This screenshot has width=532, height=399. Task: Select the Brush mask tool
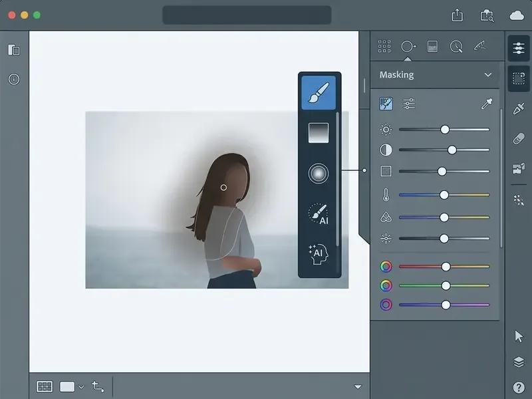point(319,92)
